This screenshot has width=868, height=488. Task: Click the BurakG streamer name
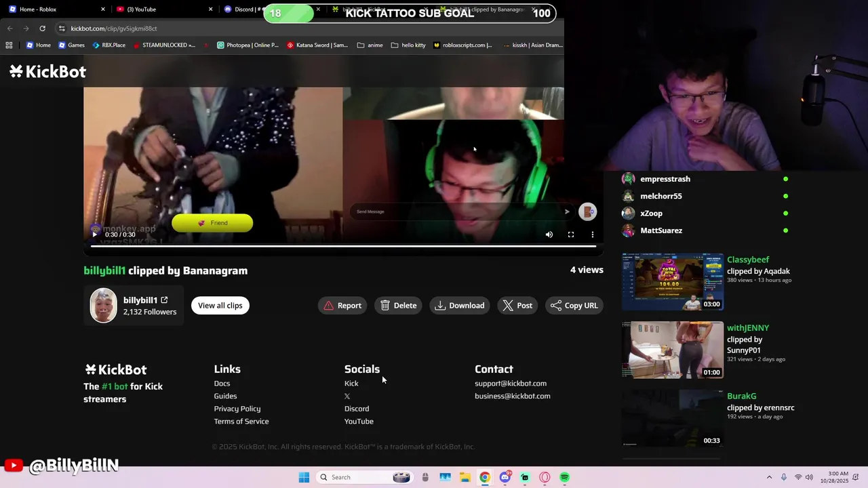tap(741, 396)
